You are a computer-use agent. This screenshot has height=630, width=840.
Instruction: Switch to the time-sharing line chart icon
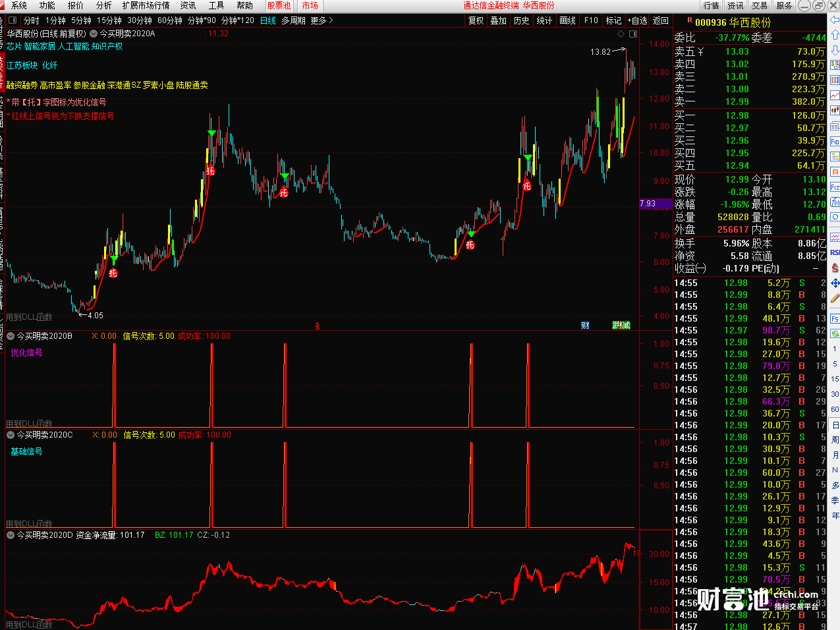click(835, 96)
